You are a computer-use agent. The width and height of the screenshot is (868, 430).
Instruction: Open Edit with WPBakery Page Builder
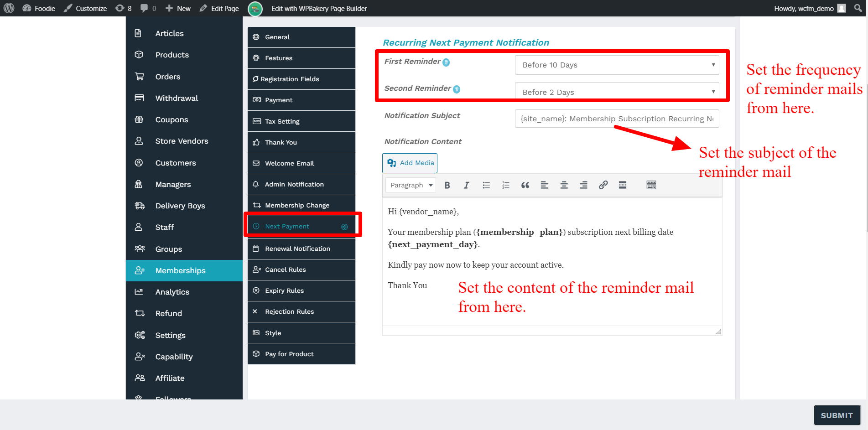(x=319, y=8)
